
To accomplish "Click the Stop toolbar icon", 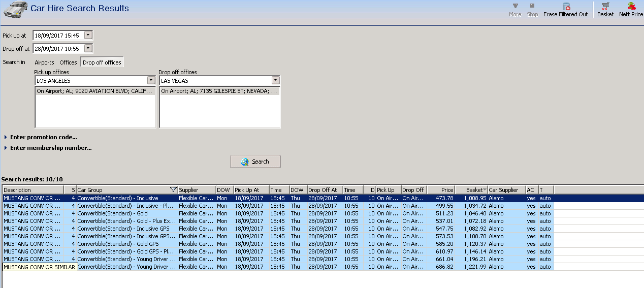I will point(532,10).
